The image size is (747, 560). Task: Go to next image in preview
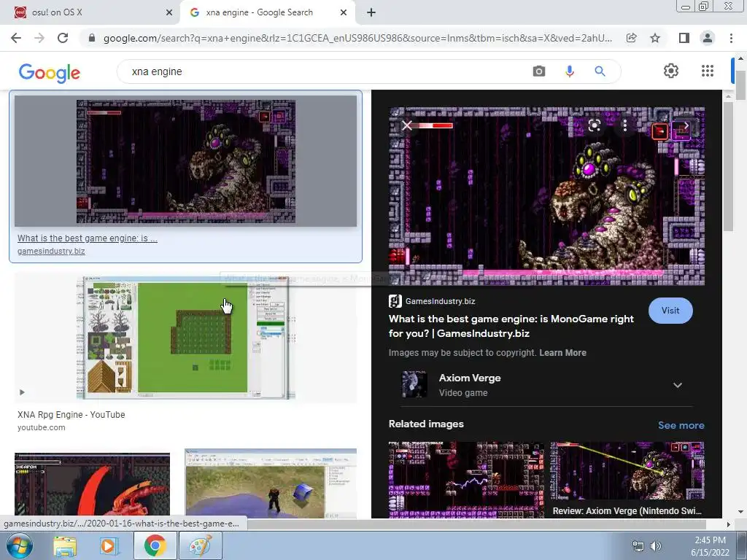686,125
